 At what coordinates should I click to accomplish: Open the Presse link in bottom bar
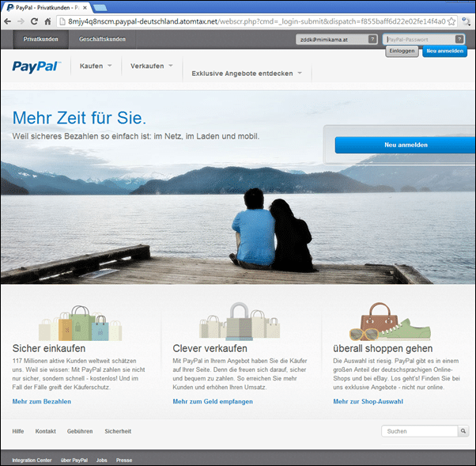(124, 460)
